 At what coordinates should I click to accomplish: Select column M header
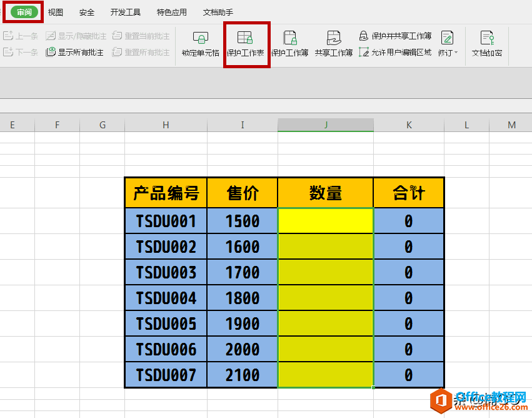pyautogui.click(x=511, y=125)
